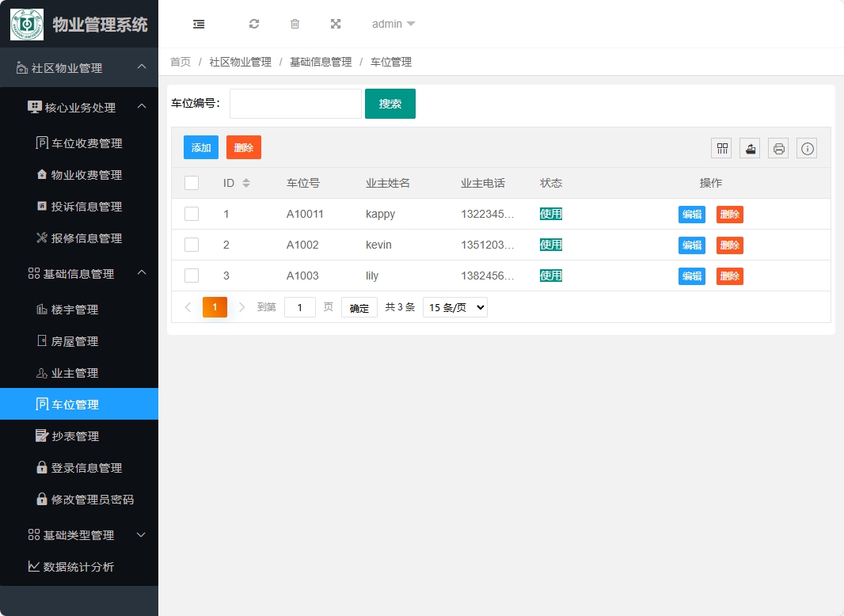844x616 pixels.
Task: Export the parking data via export icon
Action: (750, 148)
